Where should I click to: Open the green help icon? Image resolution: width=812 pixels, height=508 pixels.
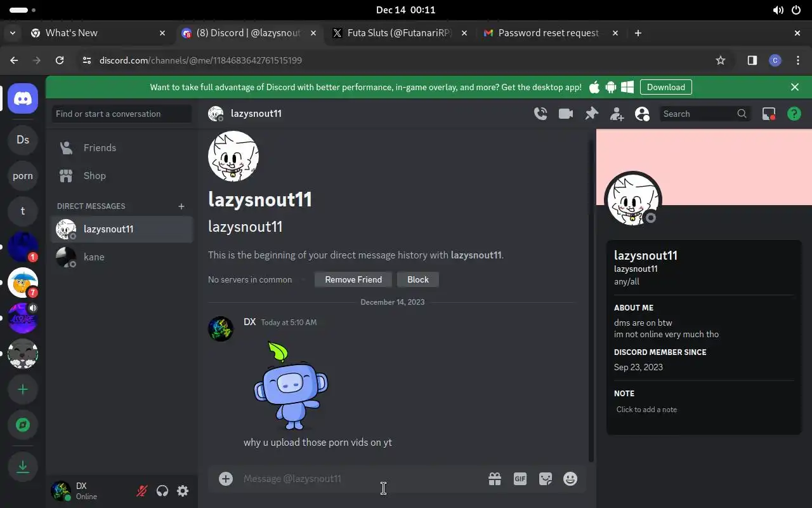click(x=794, y=114)
